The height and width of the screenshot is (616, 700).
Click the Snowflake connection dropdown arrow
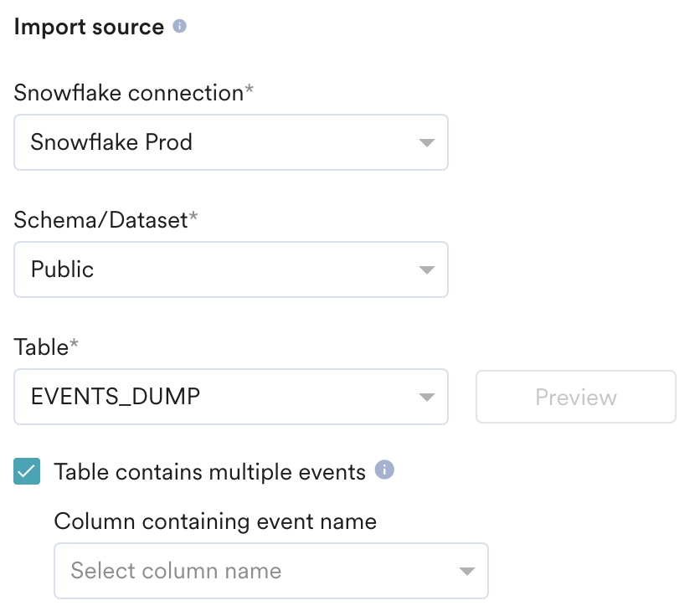[426, 143]
